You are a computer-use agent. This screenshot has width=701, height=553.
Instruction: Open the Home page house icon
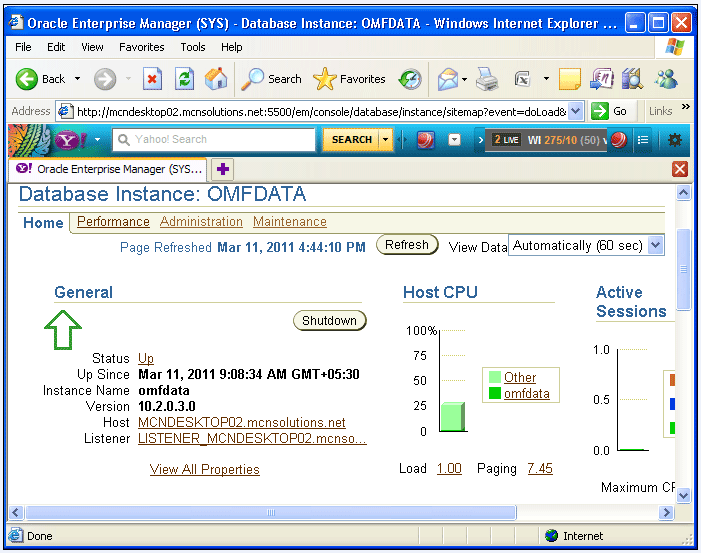[216, 79]
